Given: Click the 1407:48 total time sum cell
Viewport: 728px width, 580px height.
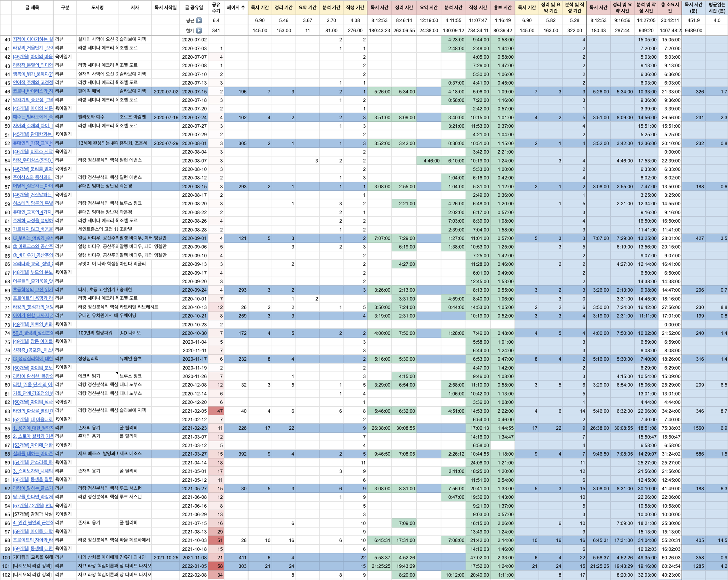Looking at the screenshot, I should [670, 31].
